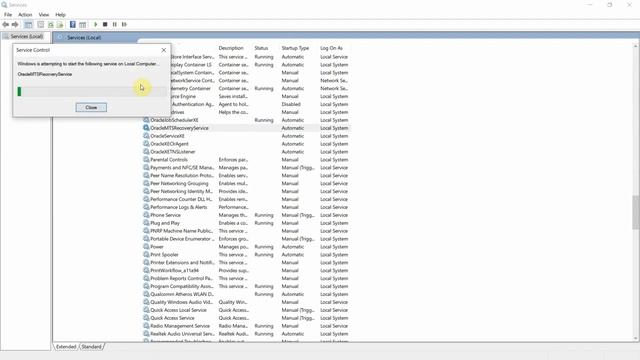Toggle Show/Hide Console Tree toolbar icon

point(28,24)
